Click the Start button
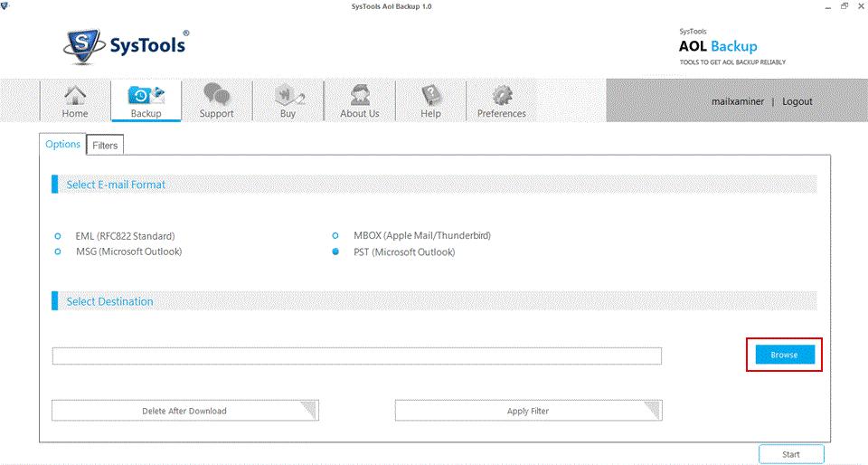Image resolution: width=868 pixels, height=465 pixels. [791, 454]
